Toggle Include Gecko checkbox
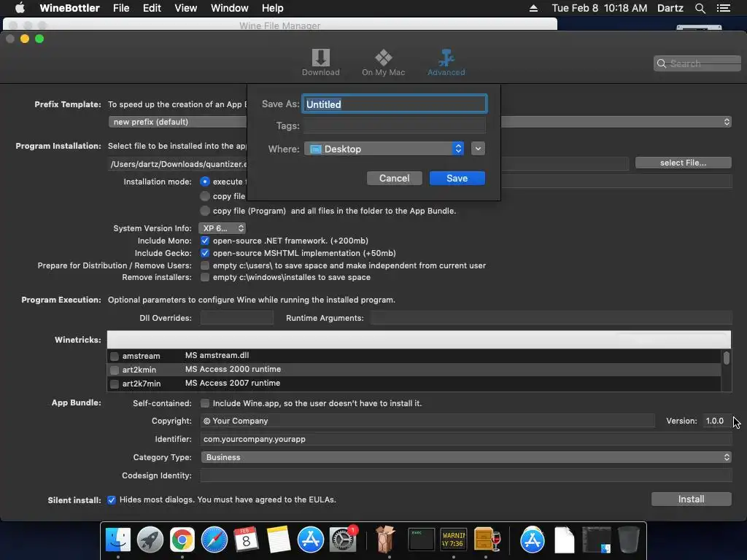The image size is (747, 560). point(205,253)
